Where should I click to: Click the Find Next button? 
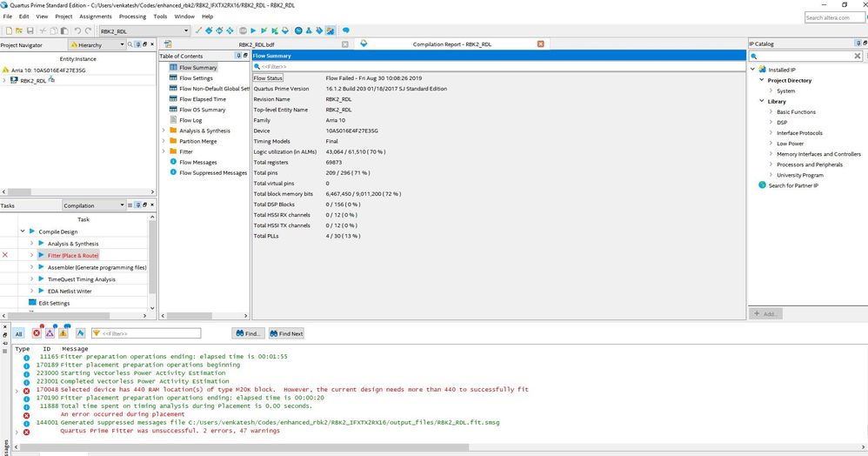(x=287, y=333)
